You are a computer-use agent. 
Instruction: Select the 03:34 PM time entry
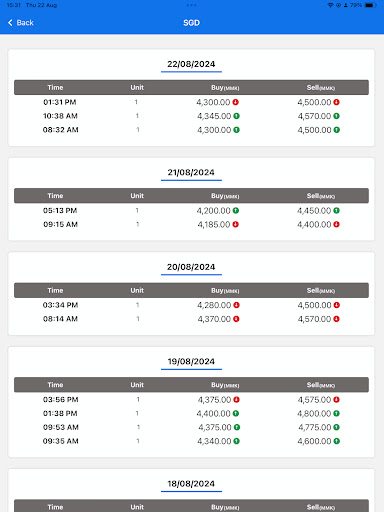60,305
